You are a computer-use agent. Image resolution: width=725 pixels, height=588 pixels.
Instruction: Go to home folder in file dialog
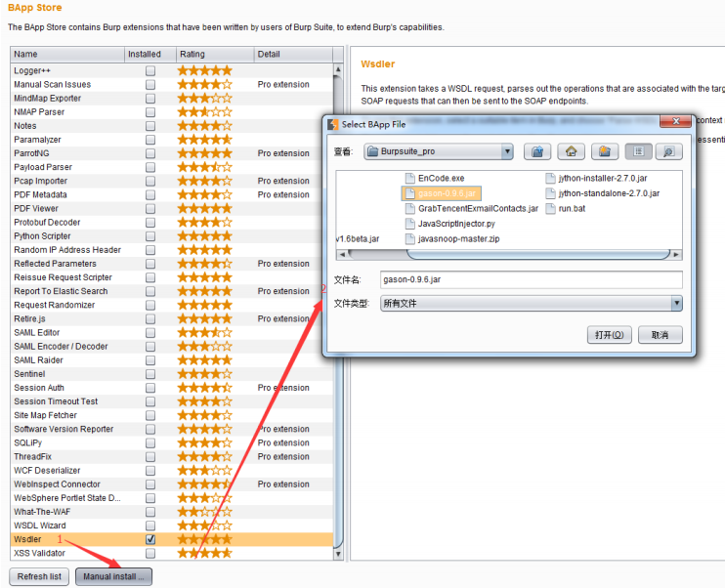[571, 151]
